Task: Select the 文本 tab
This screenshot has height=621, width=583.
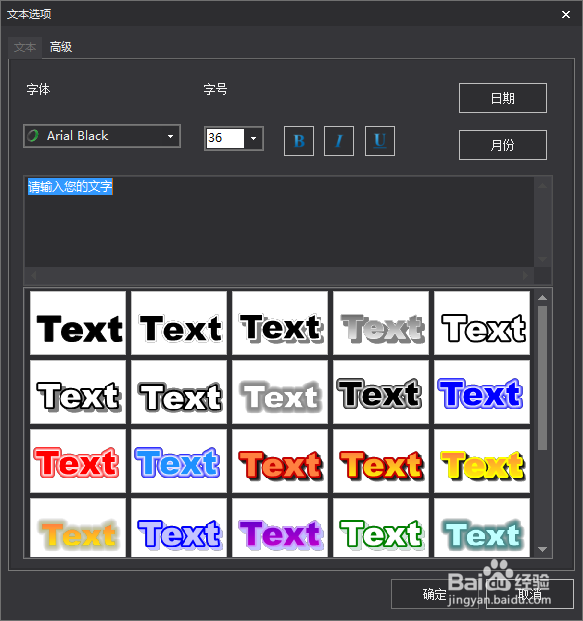Action: point(25,48)
